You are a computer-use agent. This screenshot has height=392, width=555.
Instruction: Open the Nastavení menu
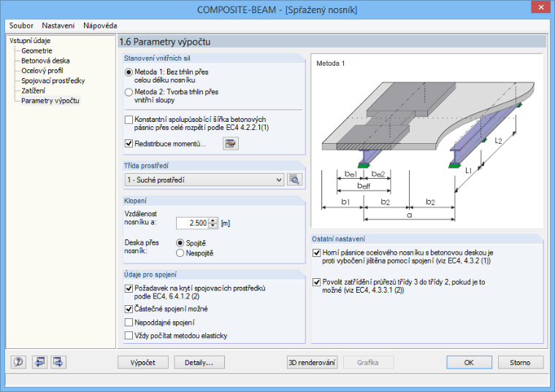[x=58, y=26]
